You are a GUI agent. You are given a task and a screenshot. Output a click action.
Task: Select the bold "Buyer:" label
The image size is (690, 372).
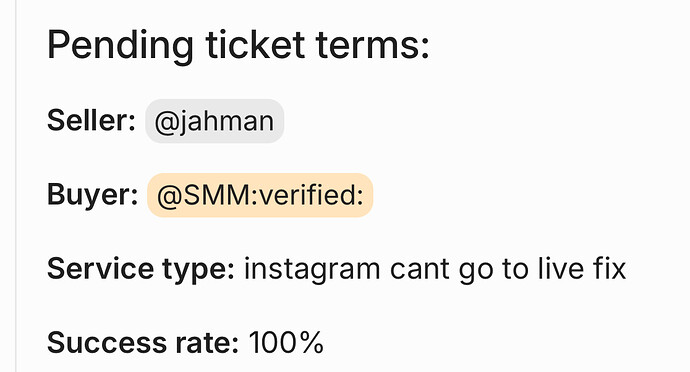92,195
